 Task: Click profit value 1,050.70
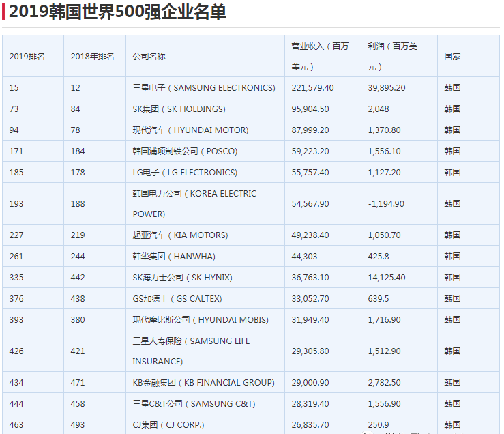tap(384, 235)
